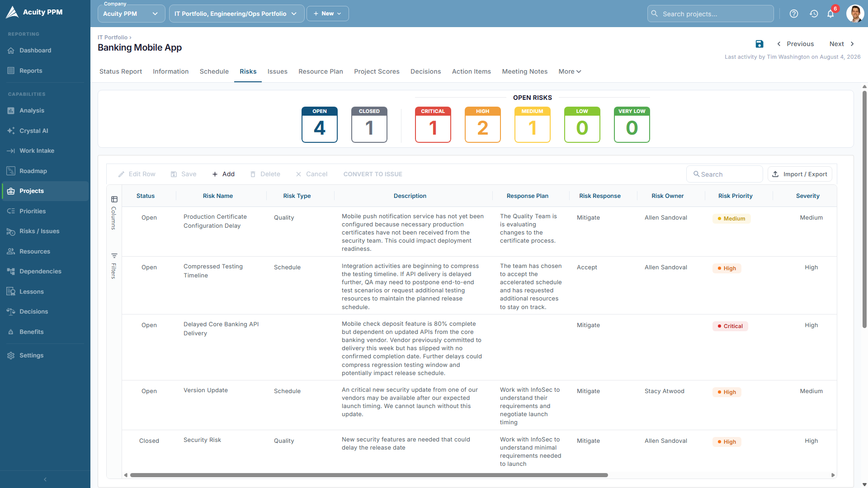Click the horizontal scrollbar of the table
868x488 pixels.
click(x=369, y=475)
